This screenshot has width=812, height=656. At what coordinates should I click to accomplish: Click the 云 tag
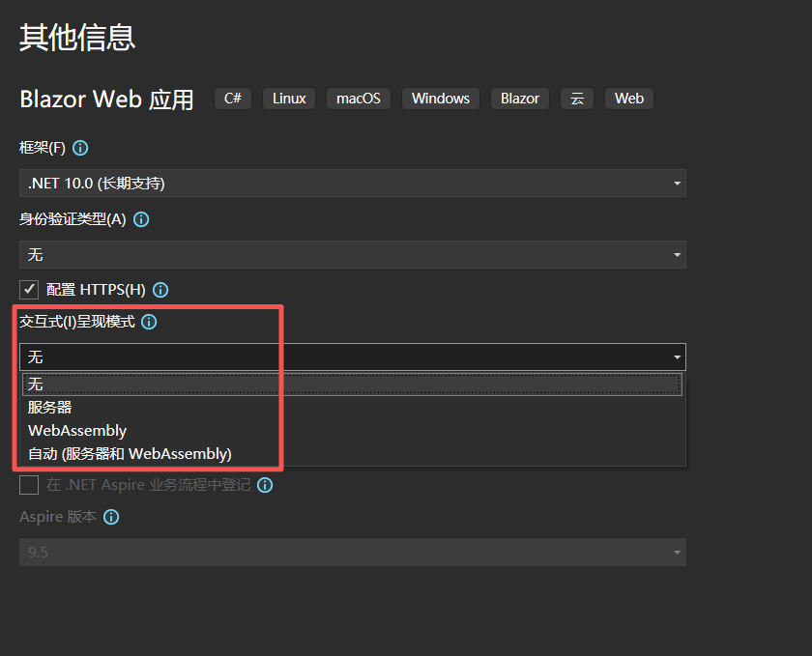tap(577, 99)
